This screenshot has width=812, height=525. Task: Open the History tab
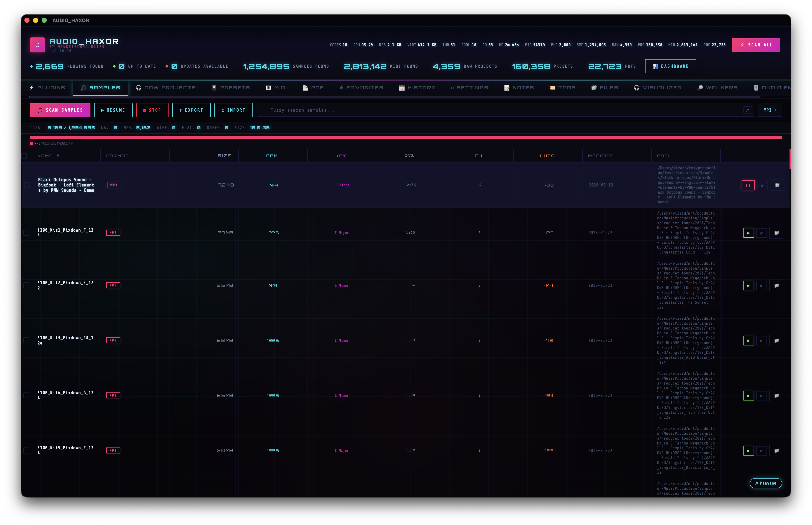point(417,88)
